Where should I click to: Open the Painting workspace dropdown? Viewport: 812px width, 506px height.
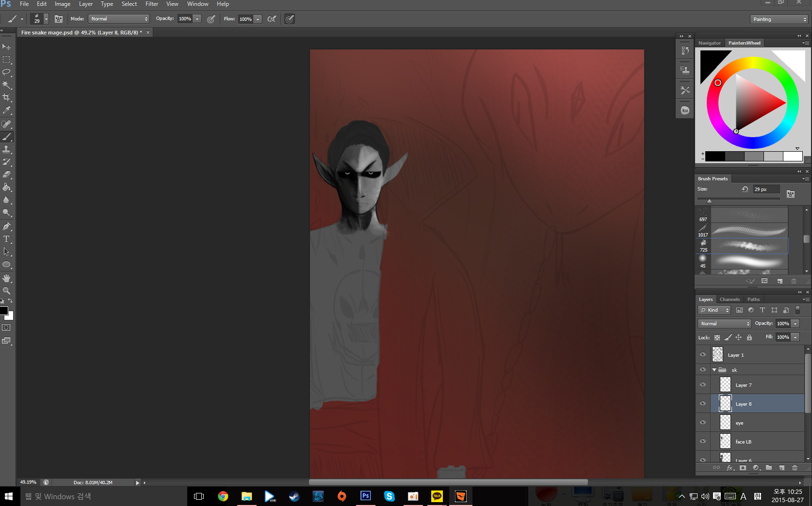click(779, 19)
